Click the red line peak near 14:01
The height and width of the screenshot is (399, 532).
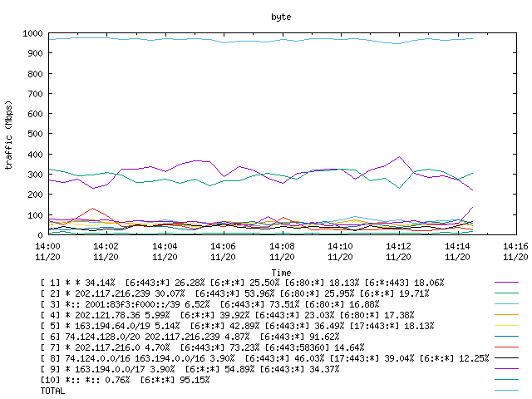92,209
